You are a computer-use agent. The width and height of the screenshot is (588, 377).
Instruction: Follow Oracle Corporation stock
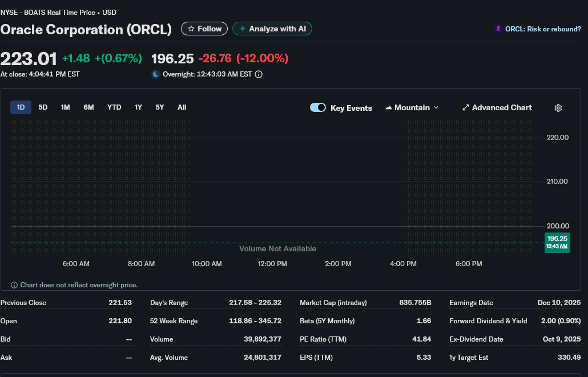pos(204,29)
